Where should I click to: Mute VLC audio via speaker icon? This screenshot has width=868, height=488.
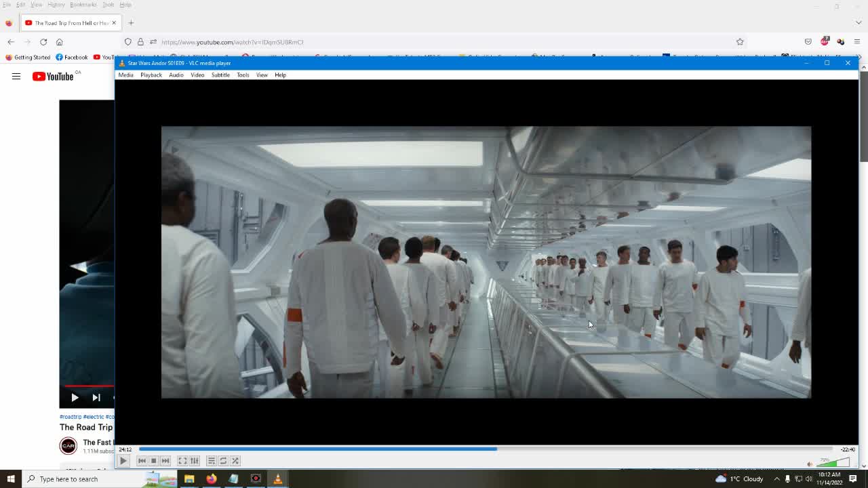(810, 464)
